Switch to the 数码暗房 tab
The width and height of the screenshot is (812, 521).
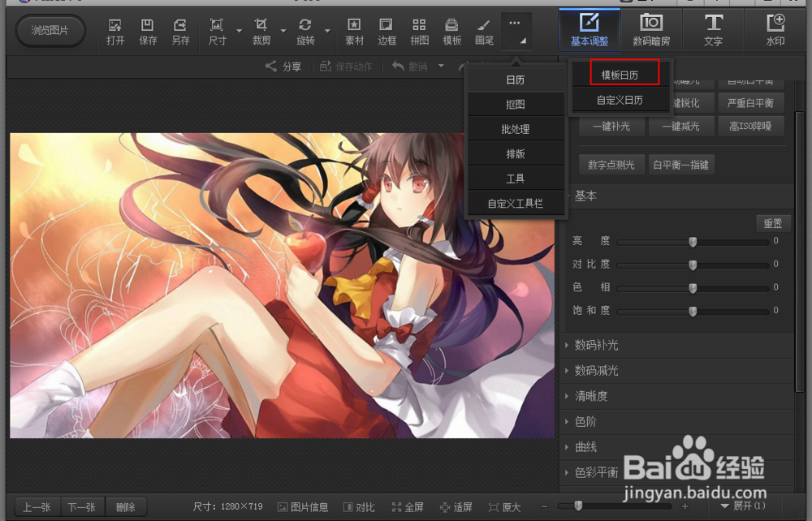[x=651, y=30]
